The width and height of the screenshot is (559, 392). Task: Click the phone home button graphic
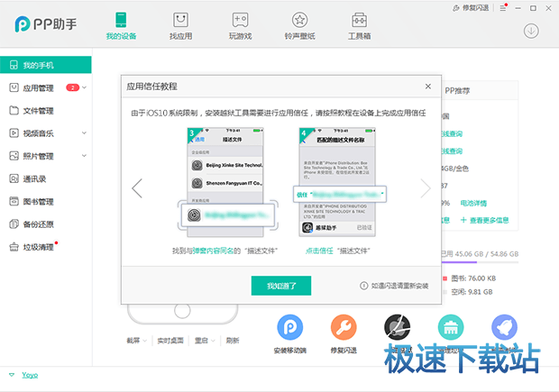click(x=182, y=311)
